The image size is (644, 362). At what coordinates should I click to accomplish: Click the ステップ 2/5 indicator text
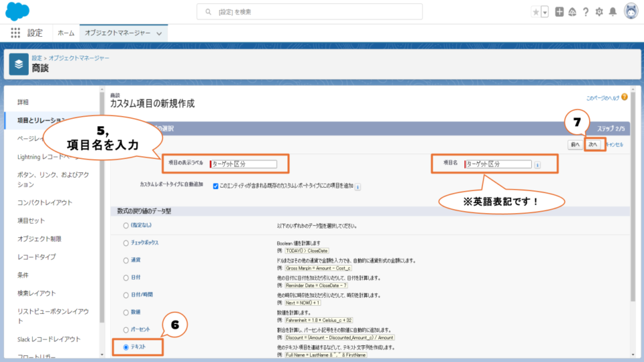[610, 129]
